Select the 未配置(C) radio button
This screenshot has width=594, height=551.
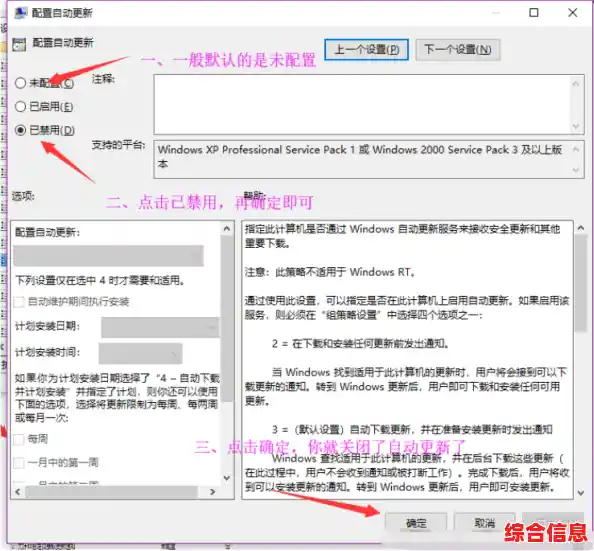[x=20, y=83]
